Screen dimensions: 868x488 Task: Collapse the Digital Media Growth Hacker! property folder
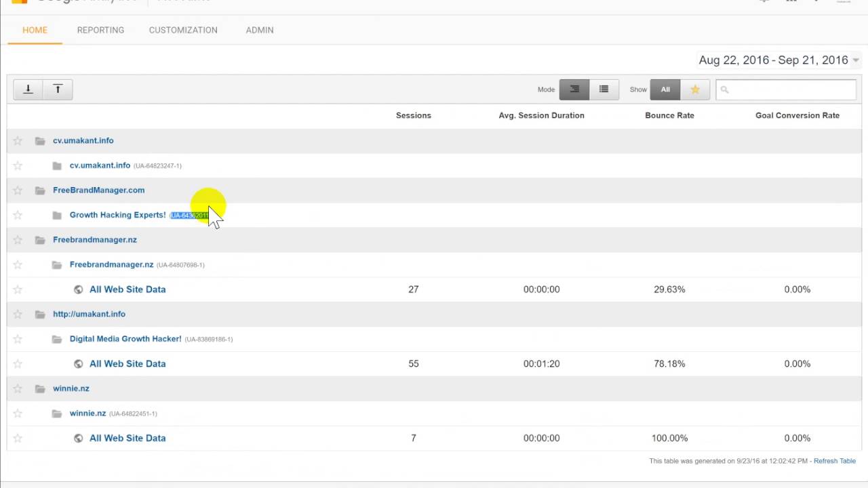[x=57, y=339]
